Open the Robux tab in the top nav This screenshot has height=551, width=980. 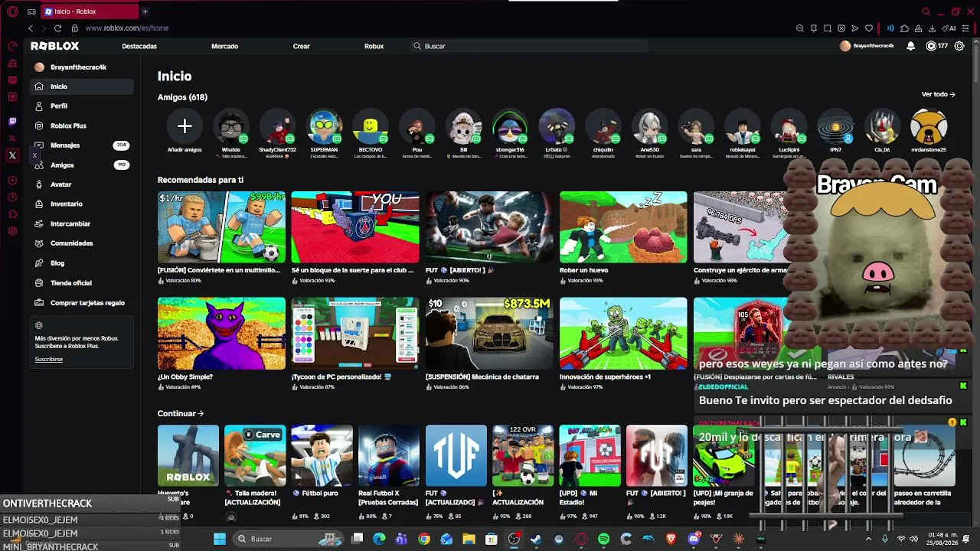tap(374, 46)
